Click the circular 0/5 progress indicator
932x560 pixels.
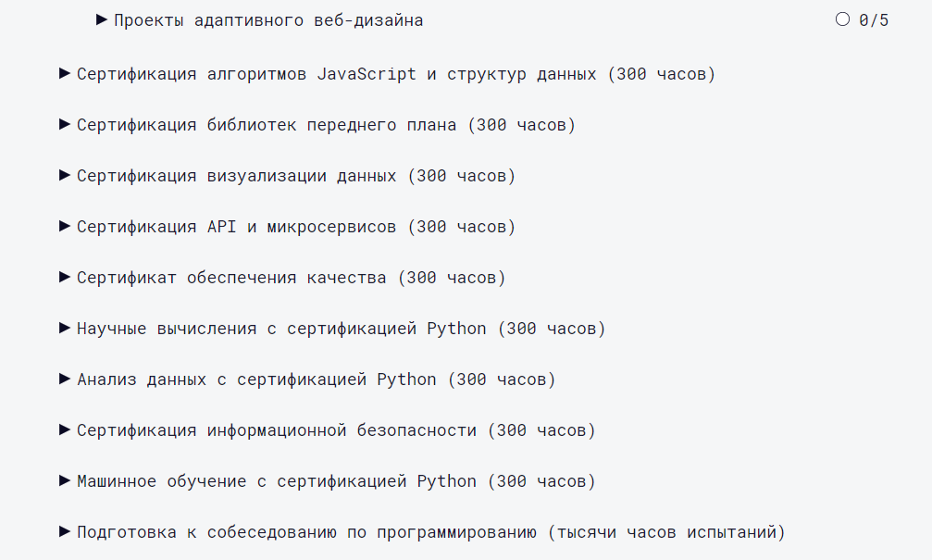click(x=842, y=19)
